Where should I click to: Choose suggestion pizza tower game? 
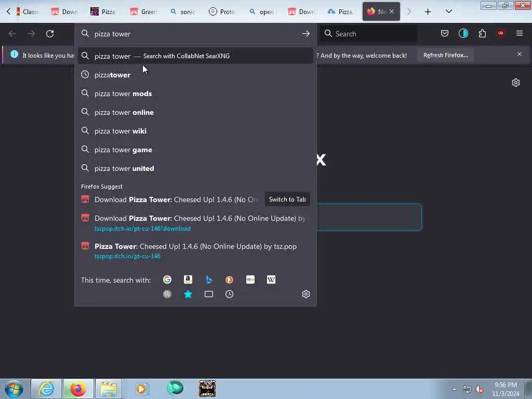(x=195, y=150)
